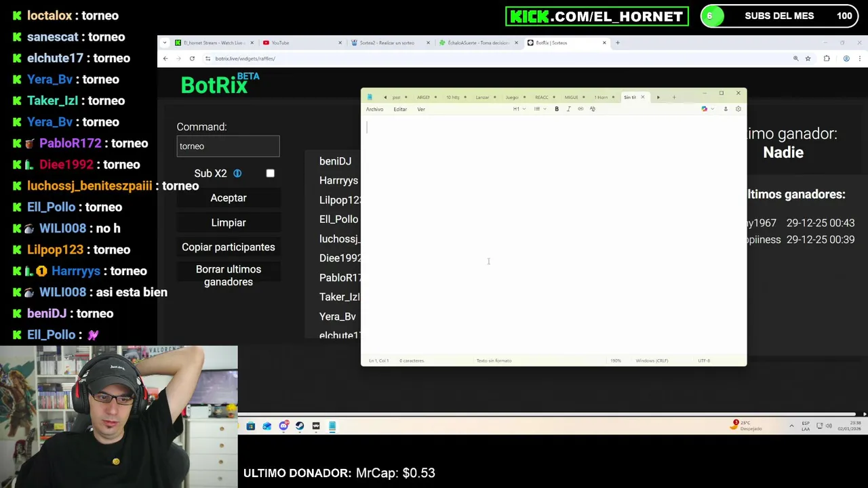
Task: Click Copiar participantes button
Action: pyautogui.click(x=229, y=247)
